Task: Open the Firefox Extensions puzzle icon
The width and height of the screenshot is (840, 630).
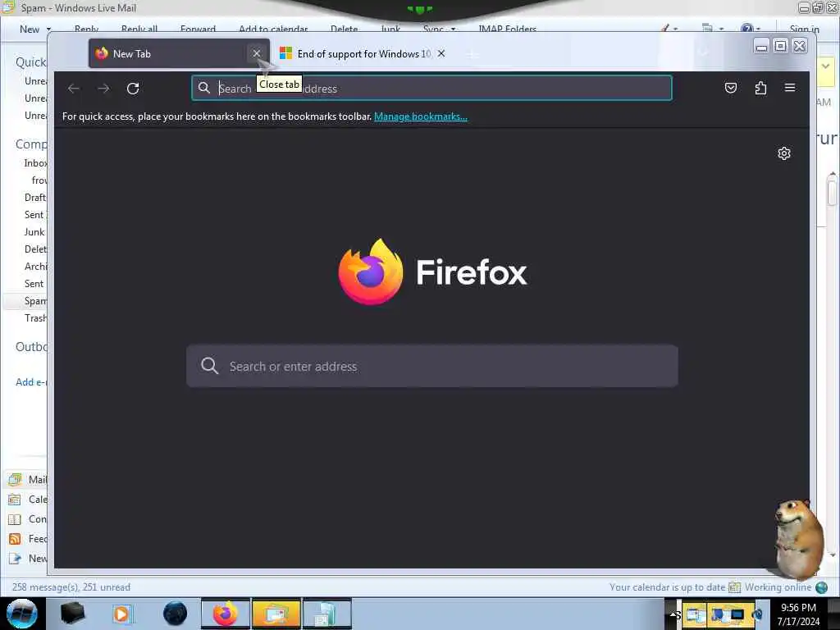Action: 760,88
